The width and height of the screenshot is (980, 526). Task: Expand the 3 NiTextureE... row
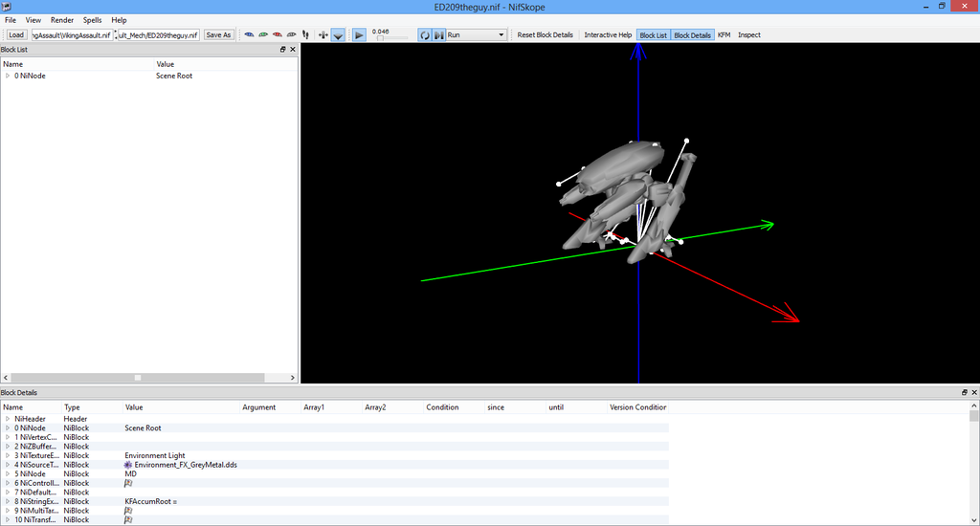click(8, 455)
